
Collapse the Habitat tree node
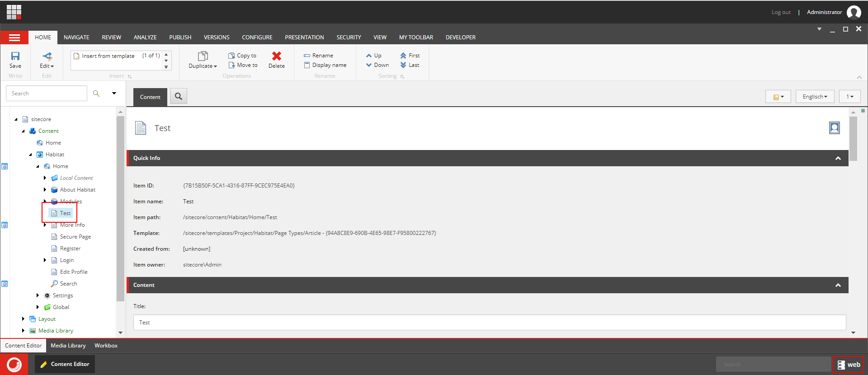[x=31, y=155]
